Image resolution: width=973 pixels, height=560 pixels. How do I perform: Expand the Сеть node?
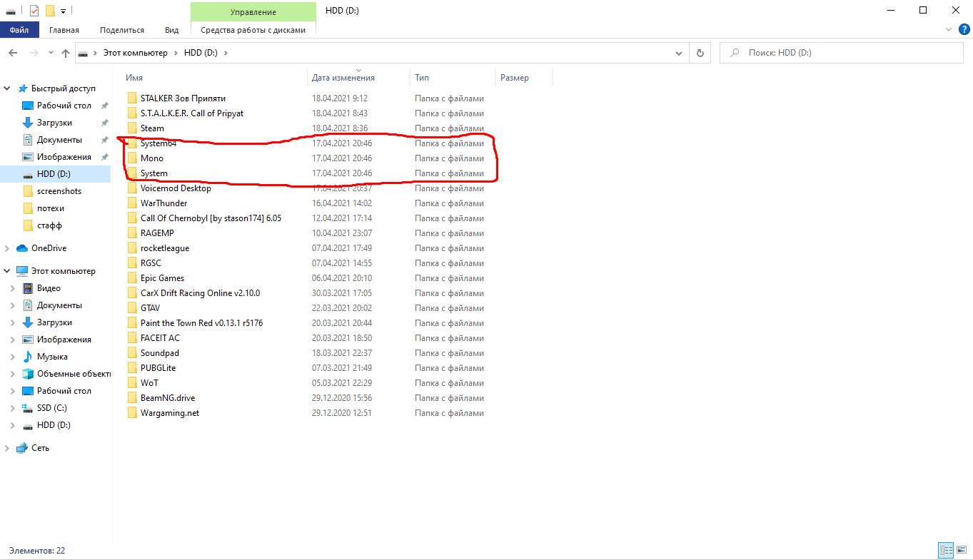7,448
